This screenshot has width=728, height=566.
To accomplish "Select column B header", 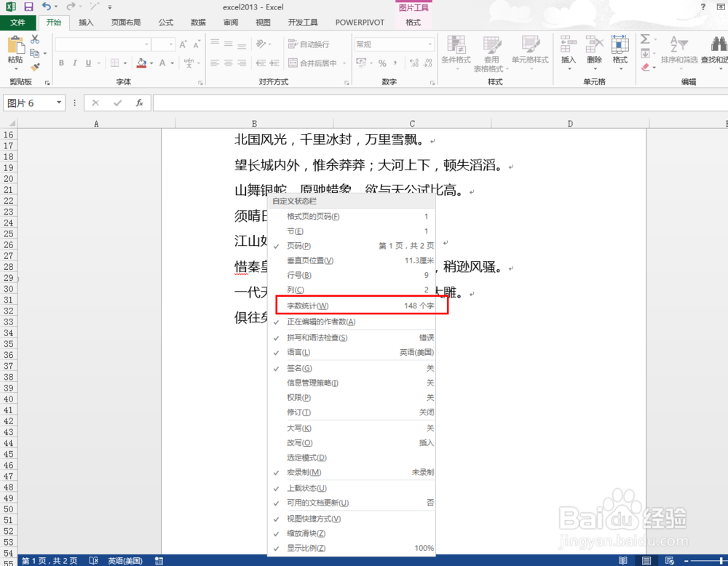I will (254, 124).
